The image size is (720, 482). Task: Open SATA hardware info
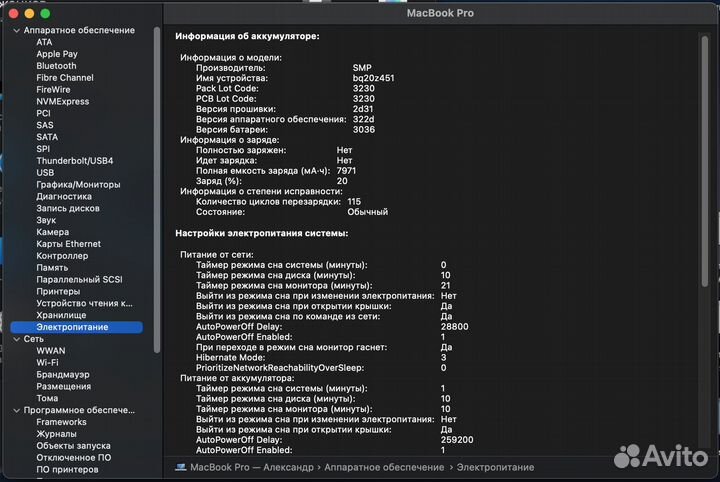[47, 137]
